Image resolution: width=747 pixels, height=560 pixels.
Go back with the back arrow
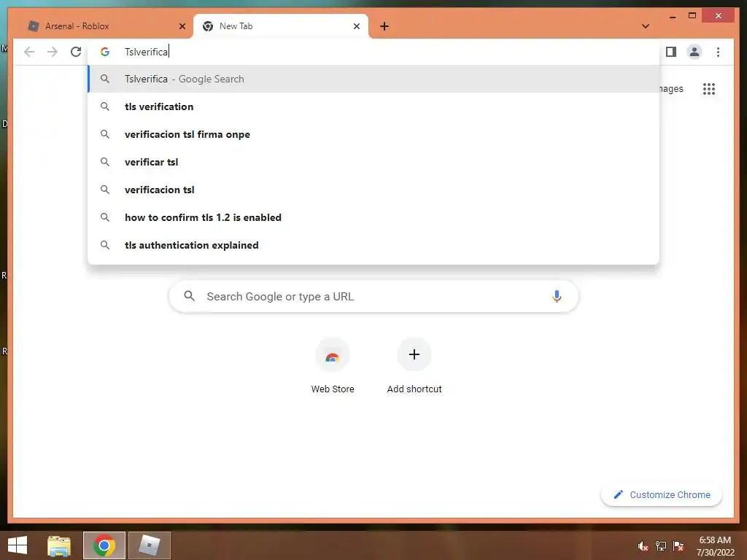point(29,52)
